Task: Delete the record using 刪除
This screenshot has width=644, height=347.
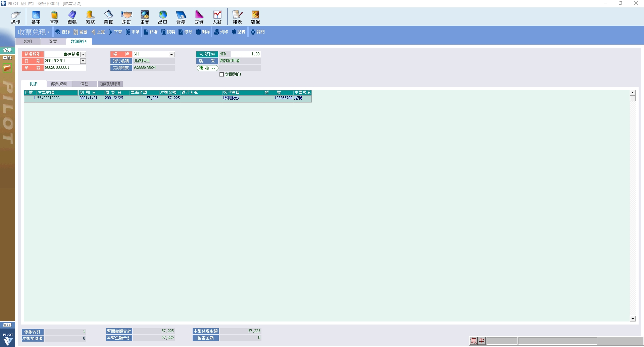Action: coord(203,32)
